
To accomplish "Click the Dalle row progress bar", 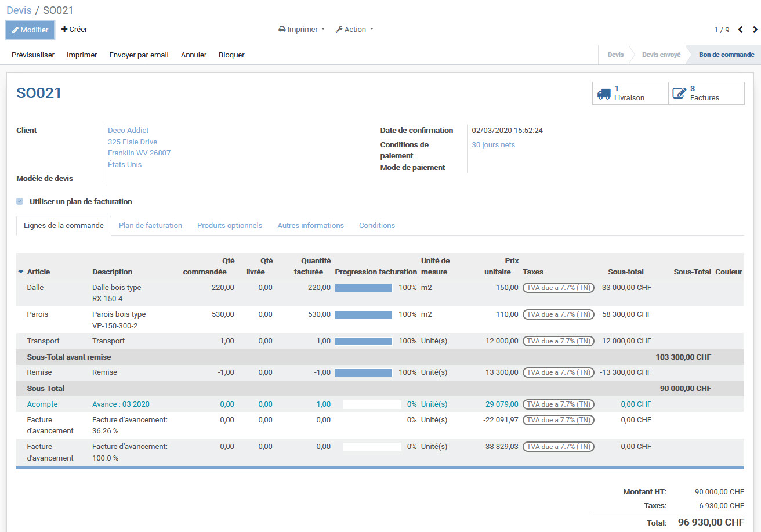I will pos(364,288).
